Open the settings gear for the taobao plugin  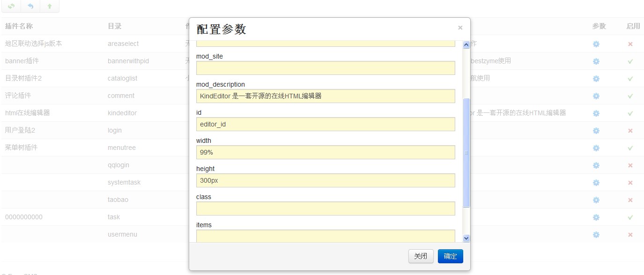pos(596,200)
